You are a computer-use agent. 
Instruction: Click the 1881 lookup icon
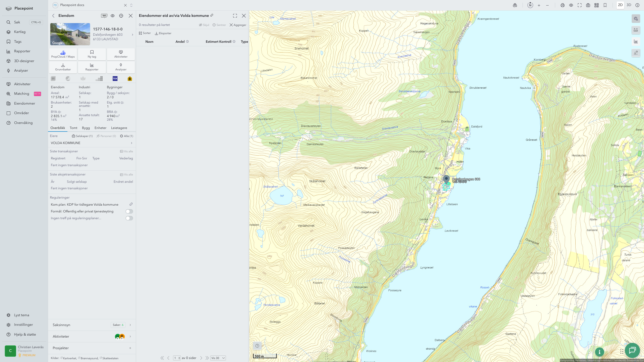pyautogui.click(x=104, y=16)
